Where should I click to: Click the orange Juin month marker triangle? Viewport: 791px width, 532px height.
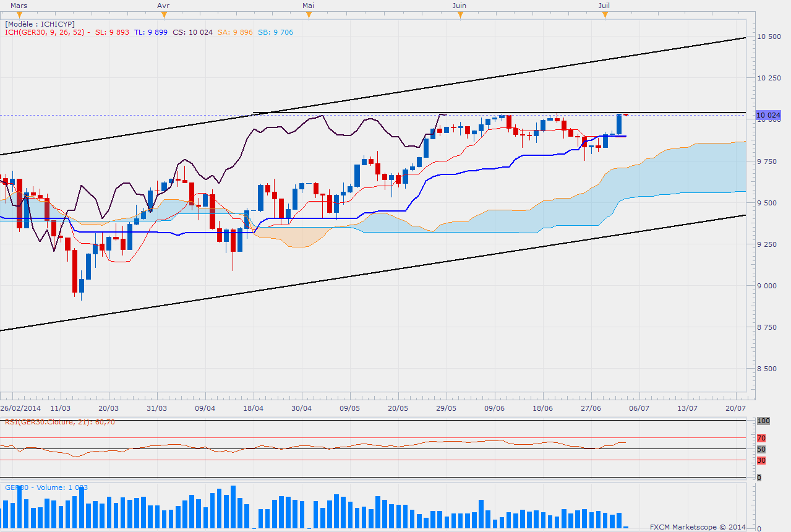point(460,15)
